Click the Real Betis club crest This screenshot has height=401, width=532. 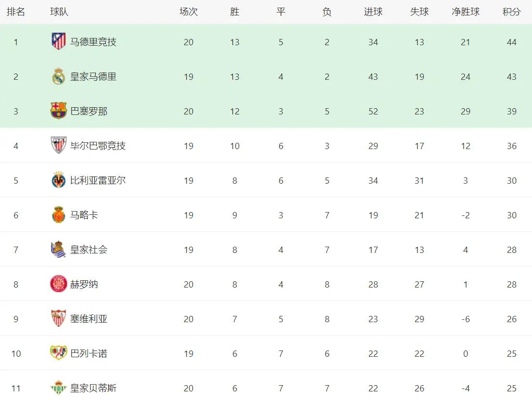coord(59,388)
